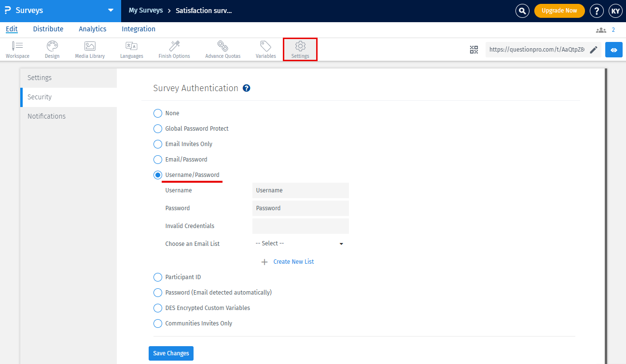
Task: Click the Create New List link
Action: click(293, 261)
